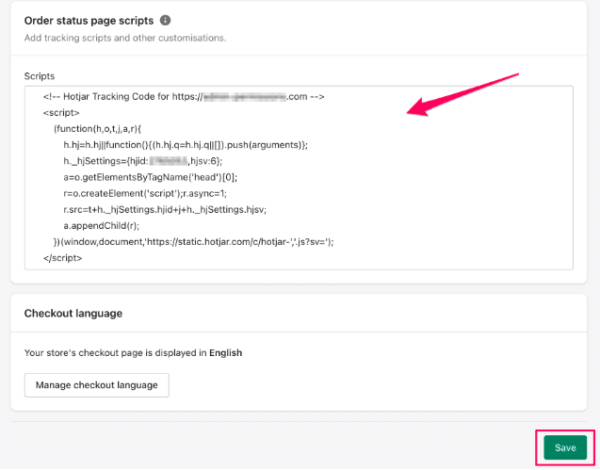Click the info icon beside Order status page scripts
The height and width of the screenshot is (470, 600).
point(165,20)
